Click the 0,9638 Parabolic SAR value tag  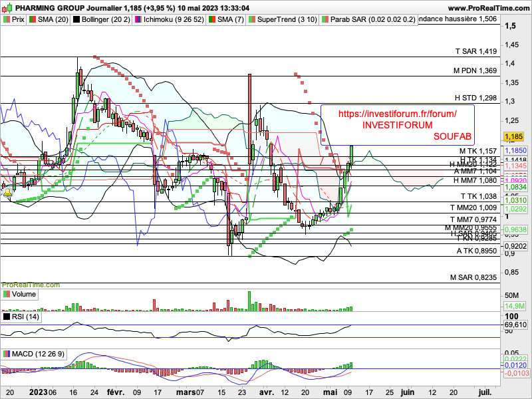click(x=516, y=229)
